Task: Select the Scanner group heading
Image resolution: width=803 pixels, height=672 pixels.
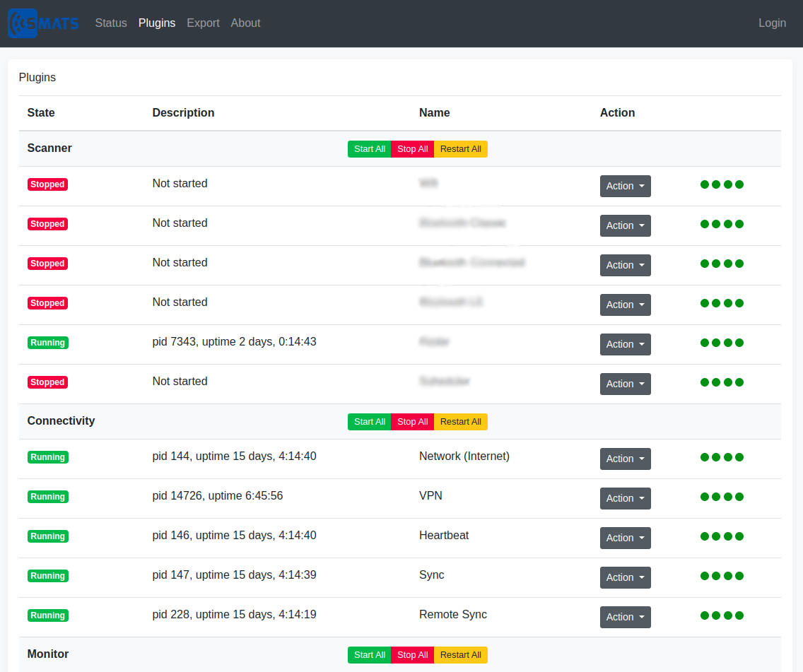Action: 49,148
